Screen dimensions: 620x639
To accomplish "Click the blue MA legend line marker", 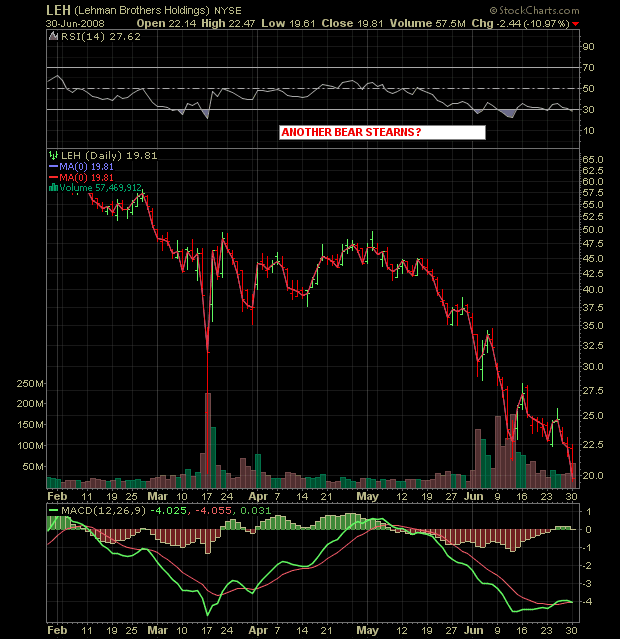I will [53, 166].
